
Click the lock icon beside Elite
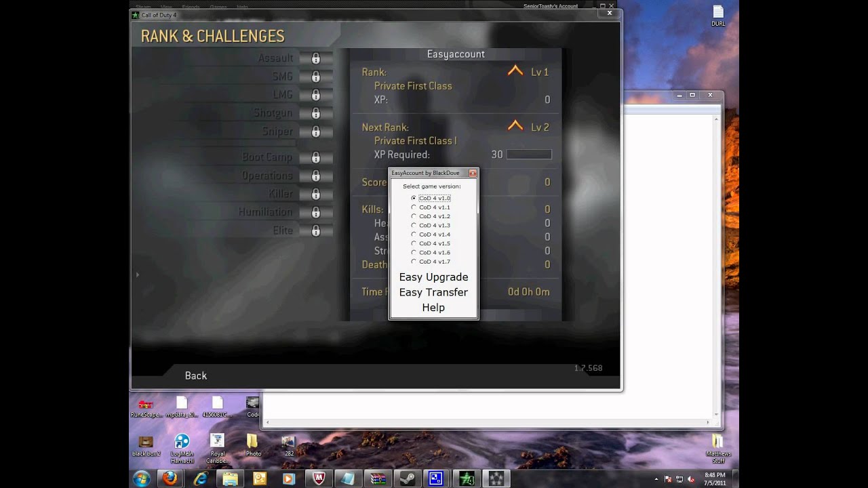[316, 230]
